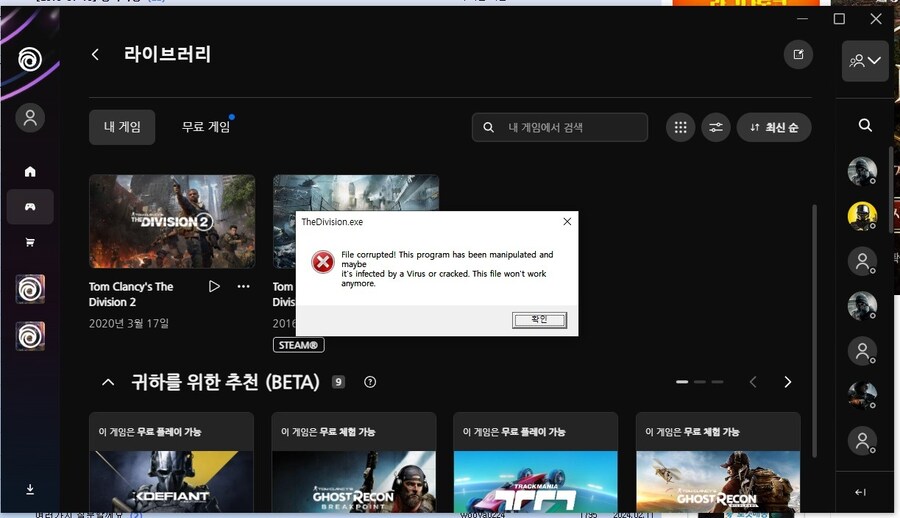
Task: Open the 최신 순 sort dropdown
Action: [774, 127]
